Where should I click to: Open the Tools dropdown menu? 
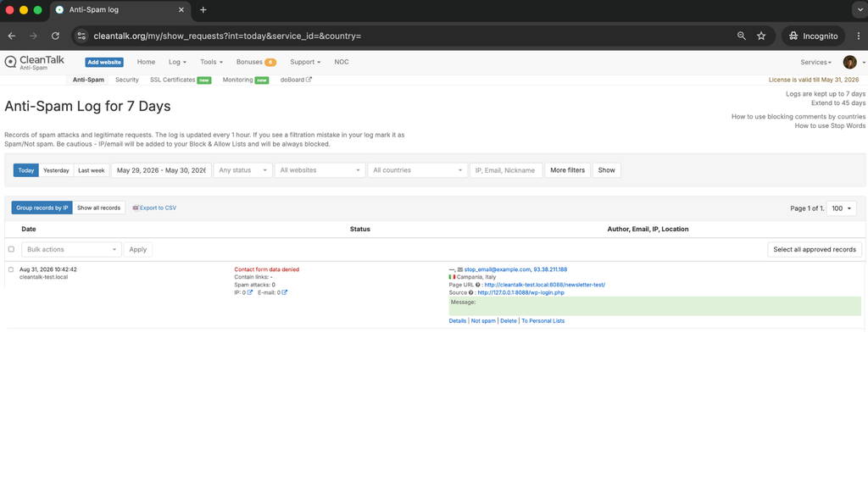211,62
